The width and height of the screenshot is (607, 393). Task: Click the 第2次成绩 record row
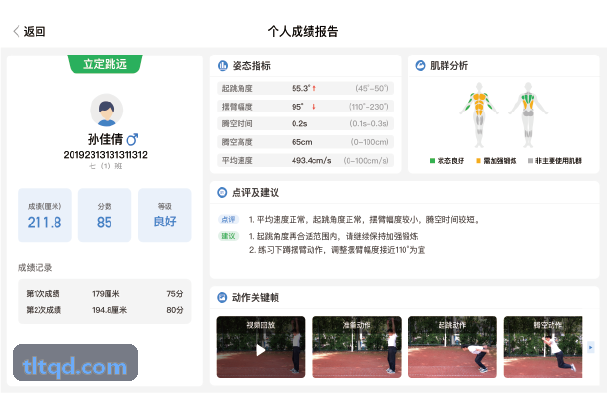105,310
